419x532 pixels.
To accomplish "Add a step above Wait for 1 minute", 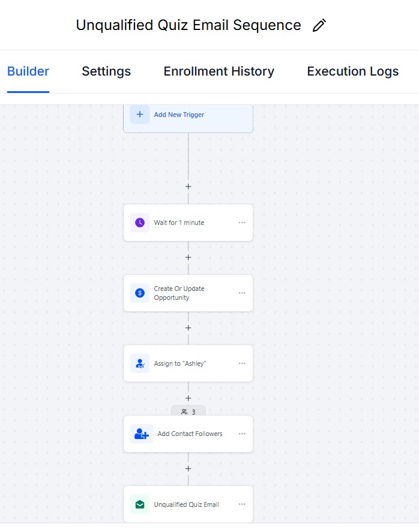I will tap(188, 187).
